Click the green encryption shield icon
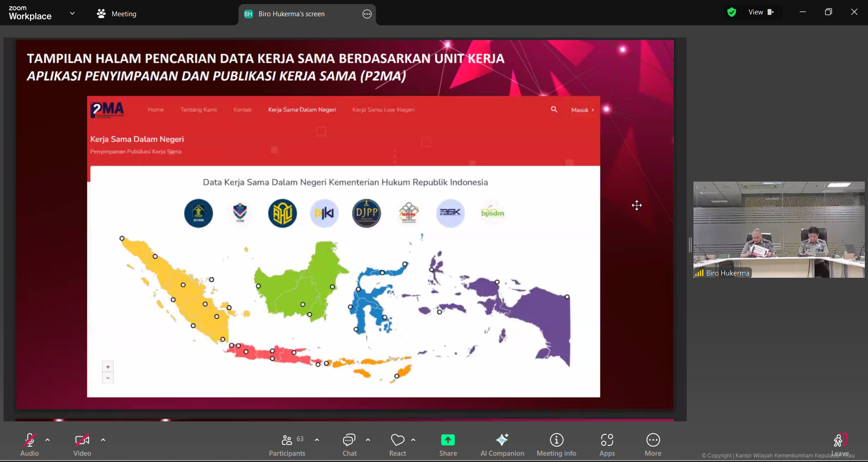The height and width of the screenshot is (462, 868). pos(731,12)
